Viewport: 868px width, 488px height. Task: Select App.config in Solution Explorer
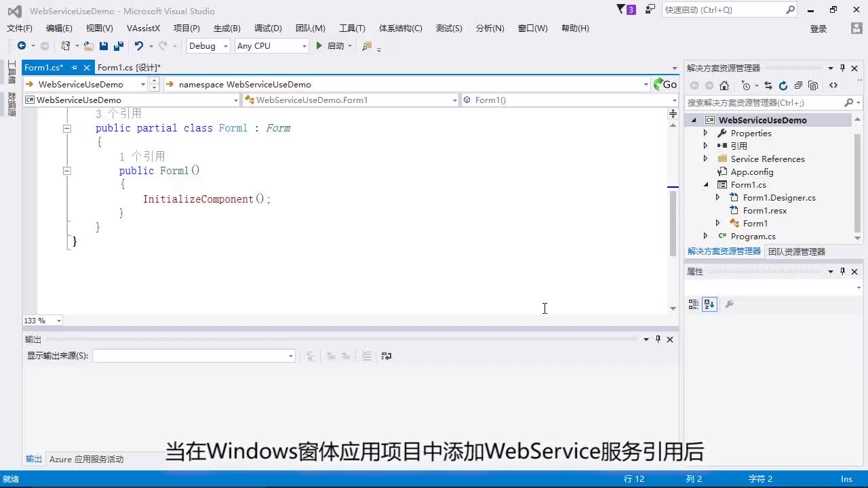[751, 171]
